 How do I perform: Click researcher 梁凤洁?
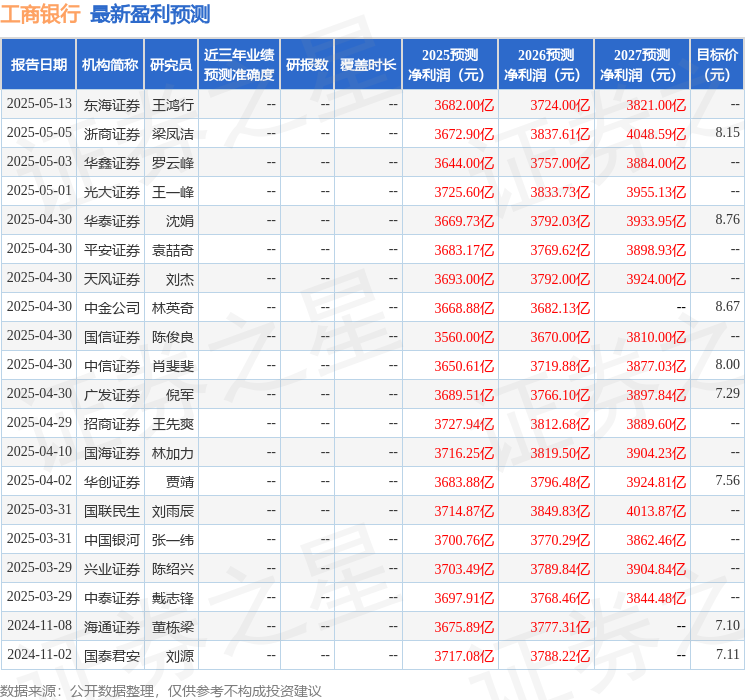click(x=172, y=134)
